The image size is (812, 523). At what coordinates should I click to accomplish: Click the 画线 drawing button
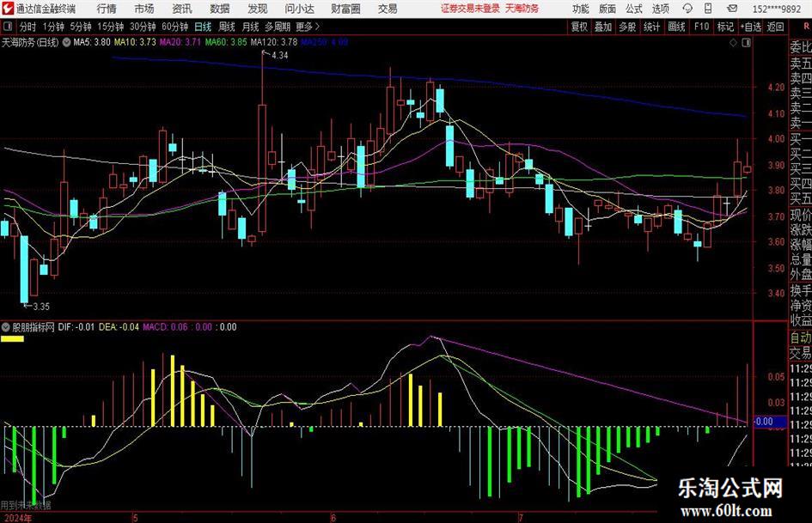[x=676, y=27]
